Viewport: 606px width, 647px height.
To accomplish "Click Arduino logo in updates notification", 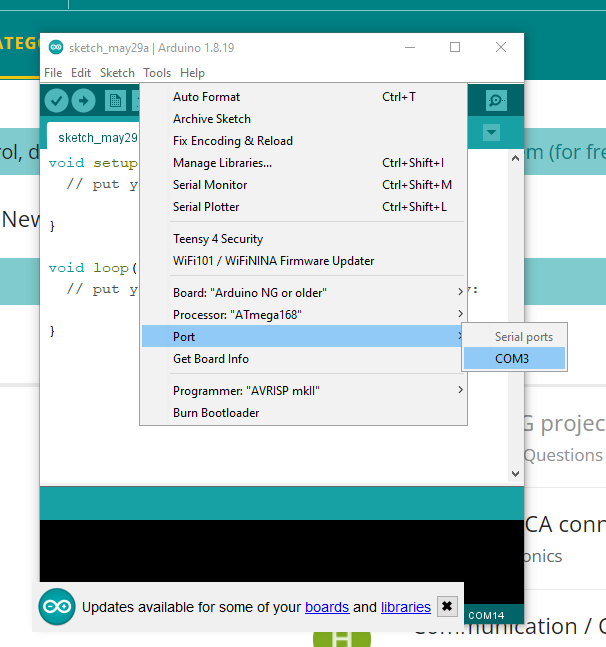I will [x=57, y=607].
